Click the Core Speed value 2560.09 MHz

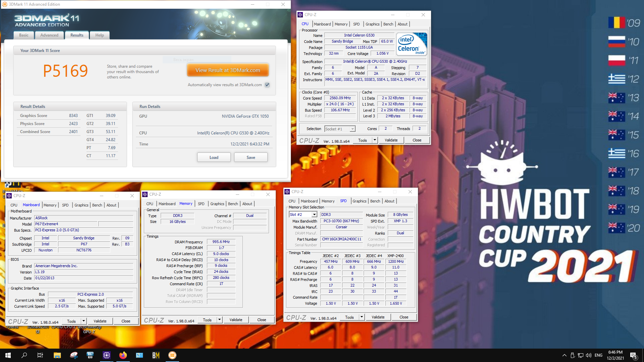click(x=340, y=98)
